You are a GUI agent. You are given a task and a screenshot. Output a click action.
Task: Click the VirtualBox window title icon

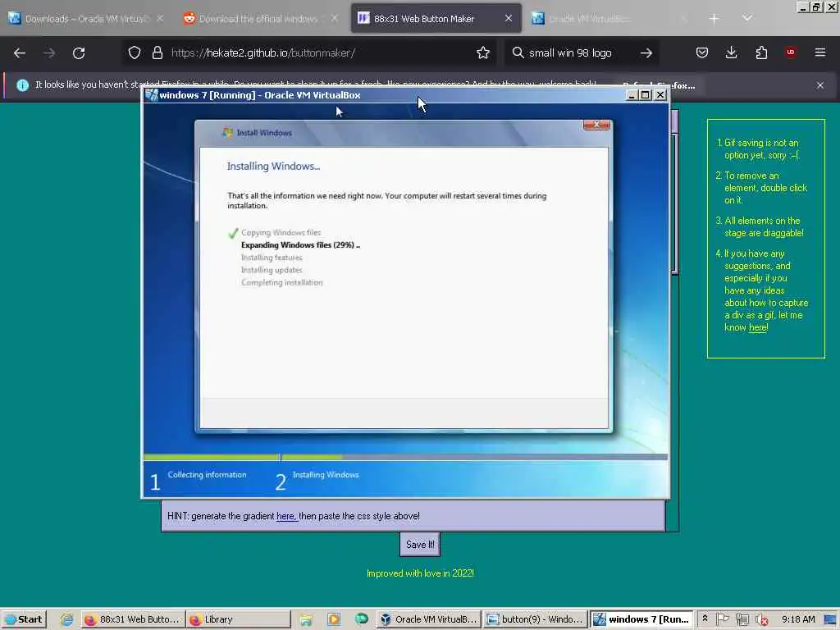[152, 95]
